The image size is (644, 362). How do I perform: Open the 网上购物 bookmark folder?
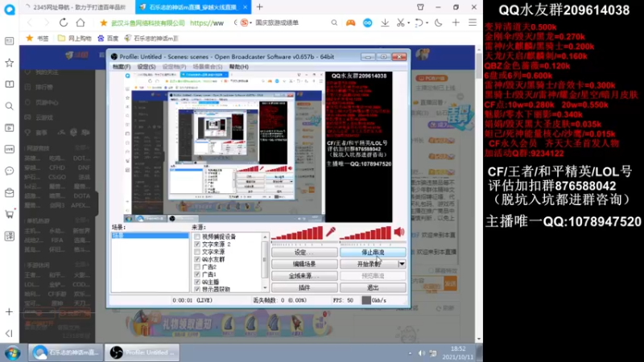point(74,38)
